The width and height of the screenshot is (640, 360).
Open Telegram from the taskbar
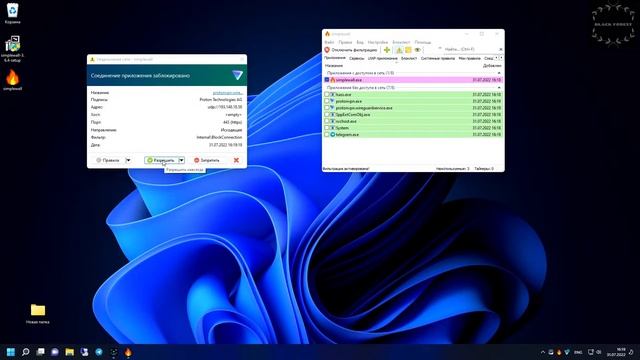[x=99, y=352]
